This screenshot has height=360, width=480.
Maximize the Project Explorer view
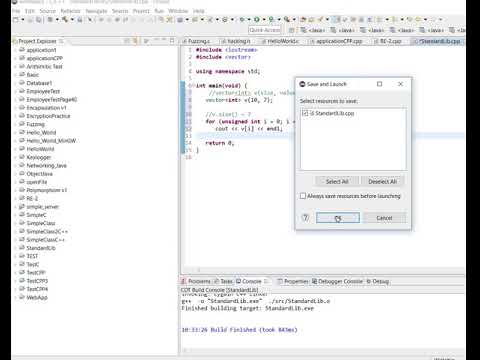pyautogui.click(x=172, y=41)
